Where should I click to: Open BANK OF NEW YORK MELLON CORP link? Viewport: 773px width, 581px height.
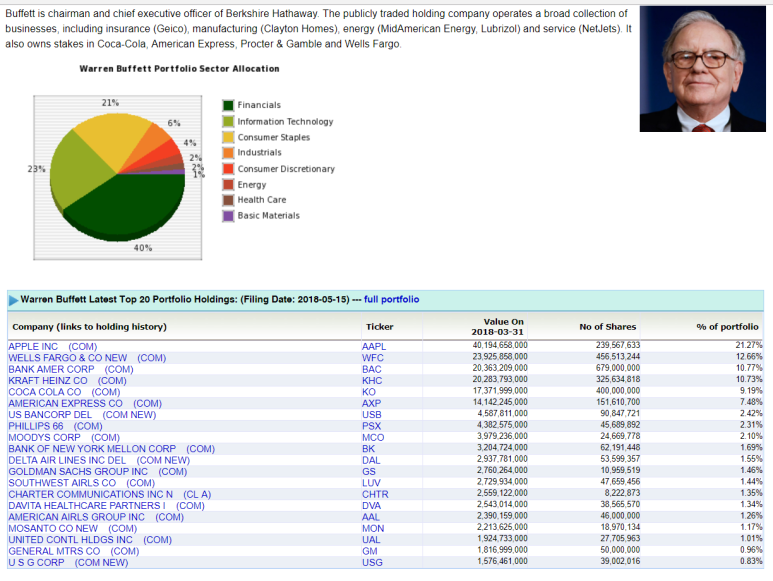pyautogui.click(x=111, y=448)
